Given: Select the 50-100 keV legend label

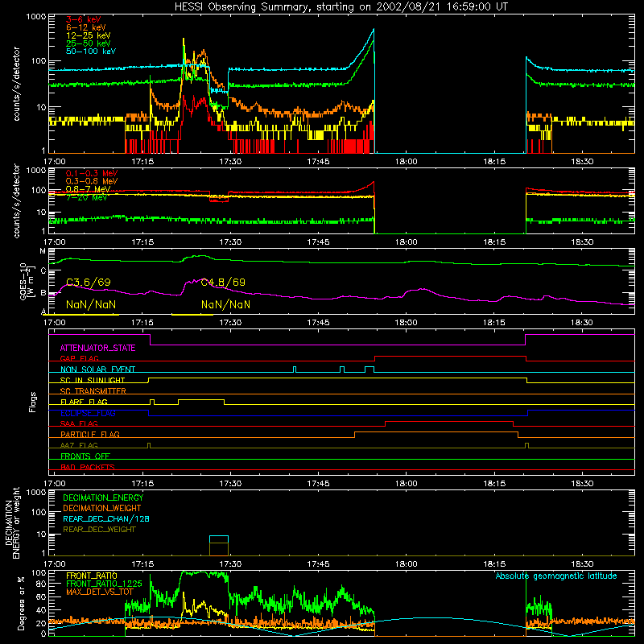Looking at the screenshot, I should click(91, 52).
